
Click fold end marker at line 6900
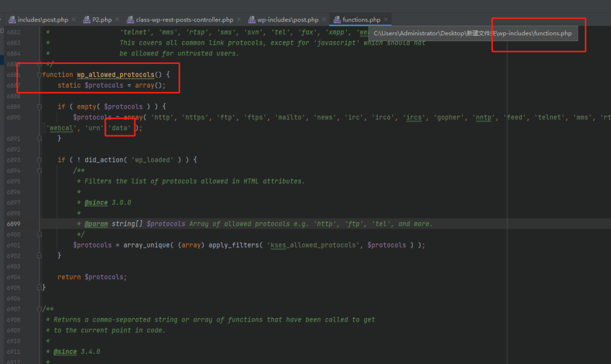(x=39, y=235)
